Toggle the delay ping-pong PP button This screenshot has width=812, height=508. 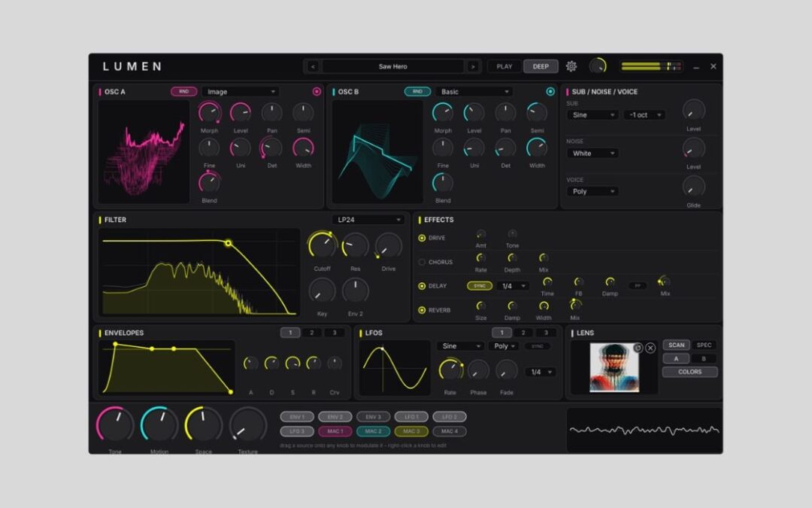[x=638, y=286]
